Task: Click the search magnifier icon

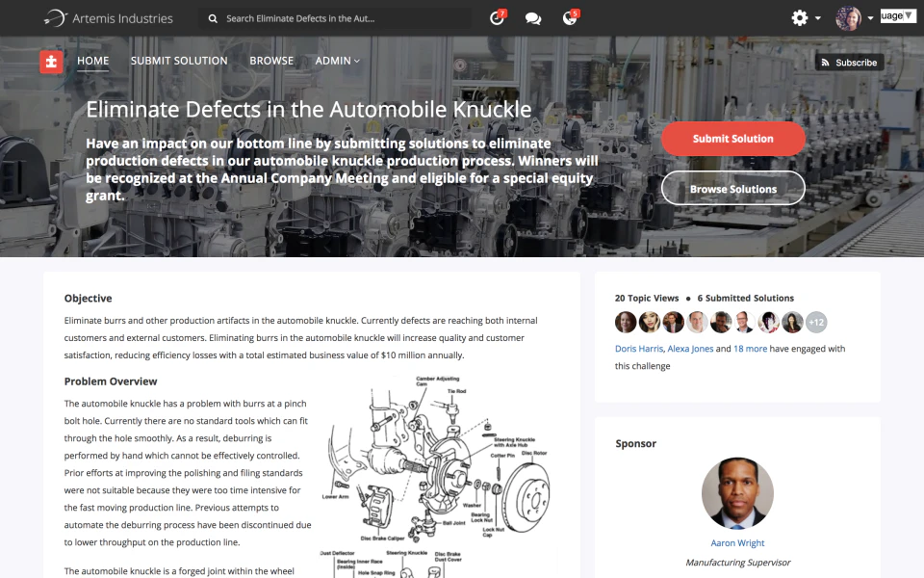Action: [213, 19]
